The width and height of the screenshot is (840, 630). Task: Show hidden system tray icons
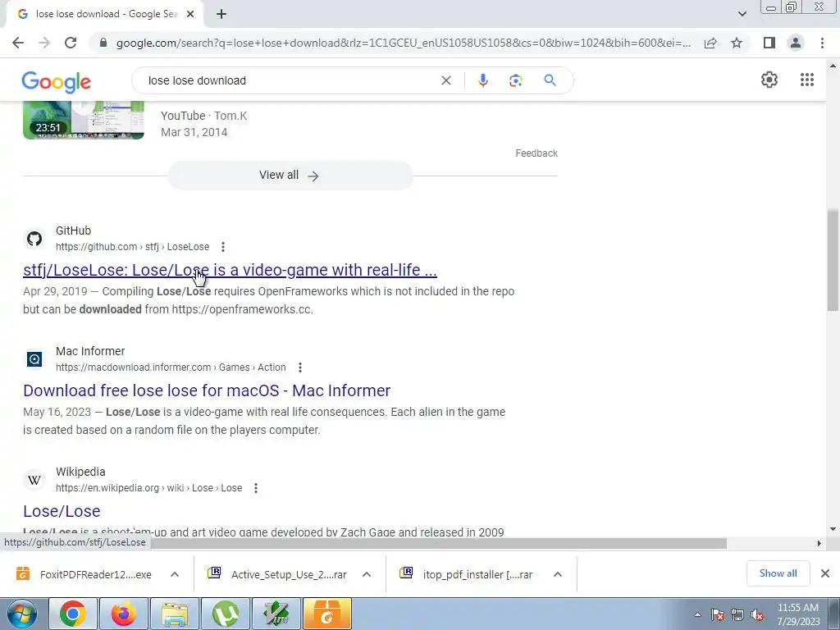click(697, 614)
